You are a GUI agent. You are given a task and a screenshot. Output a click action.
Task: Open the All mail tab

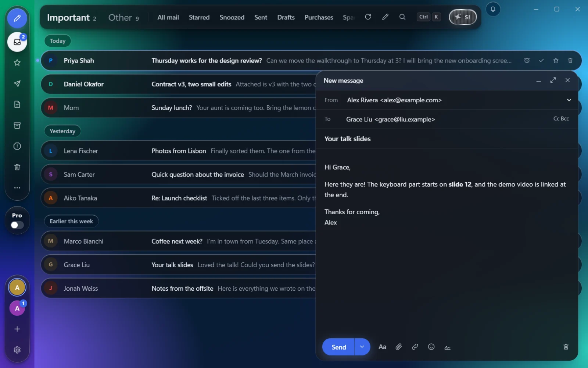[168, 17]
